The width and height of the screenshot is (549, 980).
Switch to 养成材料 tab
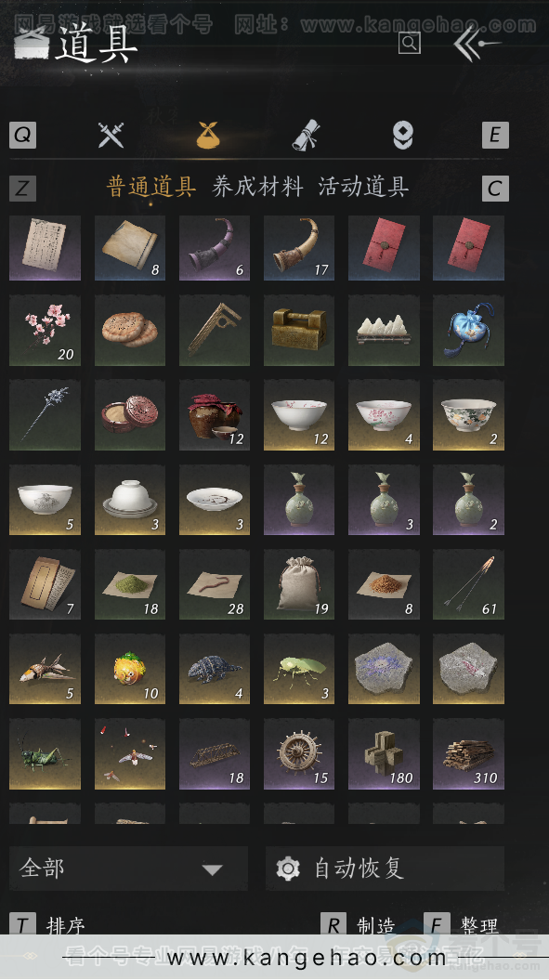click(x=257, y=187)
